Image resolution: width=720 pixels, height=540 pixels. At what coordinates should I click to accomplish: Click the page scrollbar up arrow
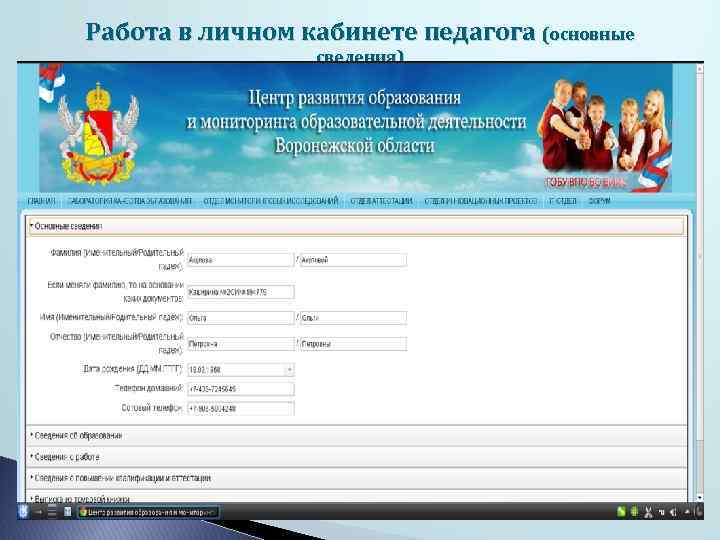click(699, 69)
